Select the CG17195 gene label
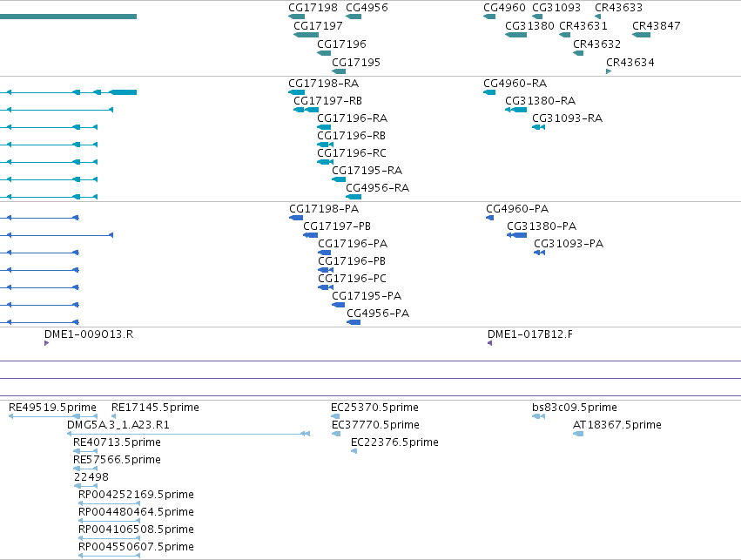The width and height of the screenshot is (741, 560). pos(356,63)
